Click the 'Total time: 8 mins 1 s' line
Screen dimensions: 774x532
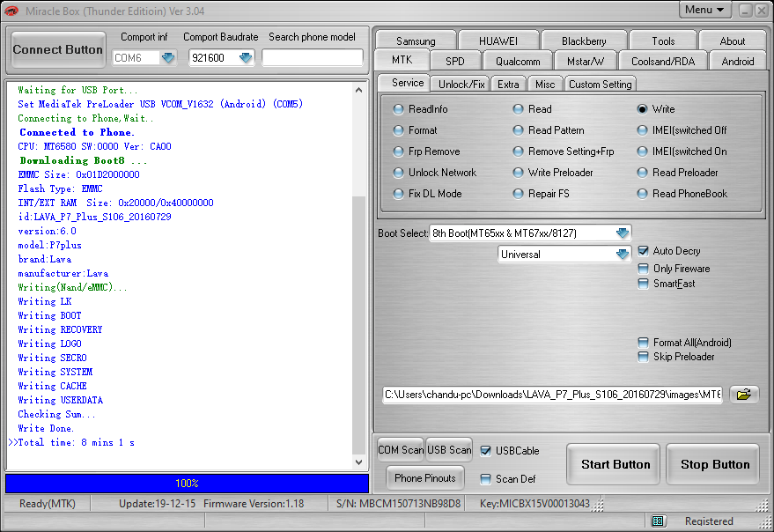pos(76,442)
